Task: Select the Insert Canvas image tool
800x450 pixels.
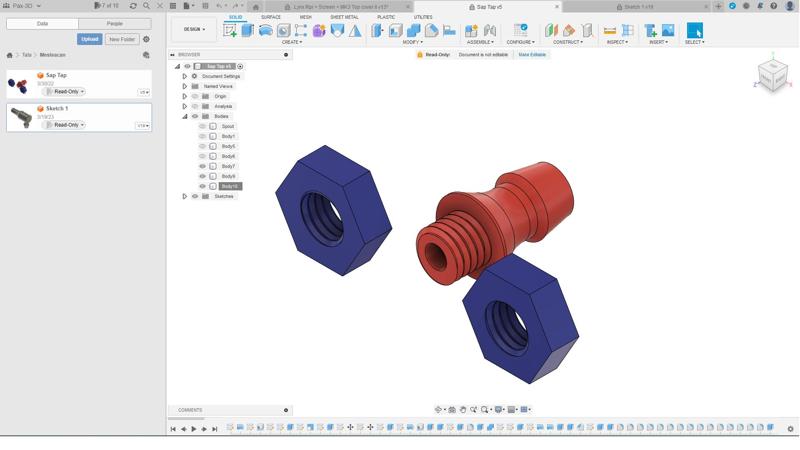Action: pyautogui.click(x=668, y=31)
